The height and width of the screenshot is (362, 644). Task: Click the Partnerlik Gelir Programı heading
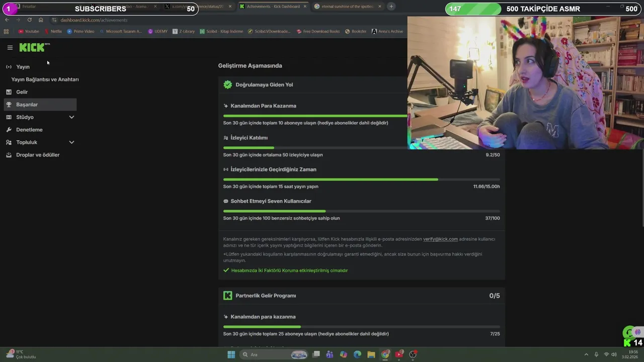point(266,296)
